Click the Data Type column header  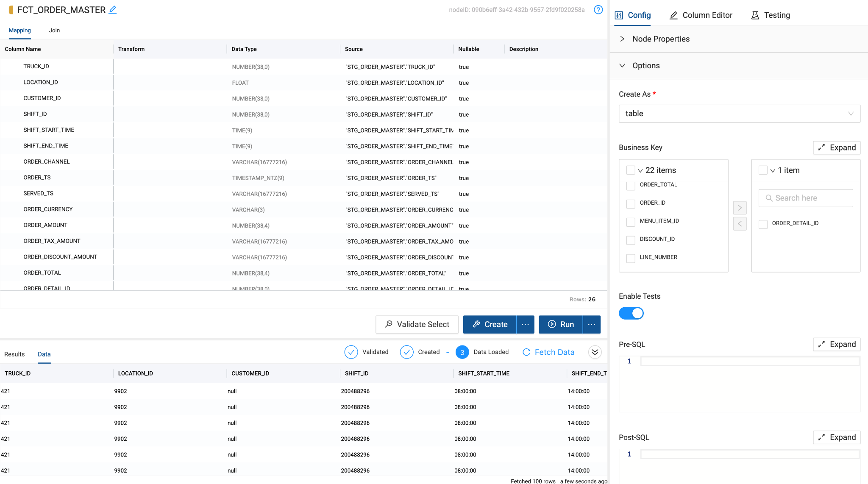pos(244,49)
